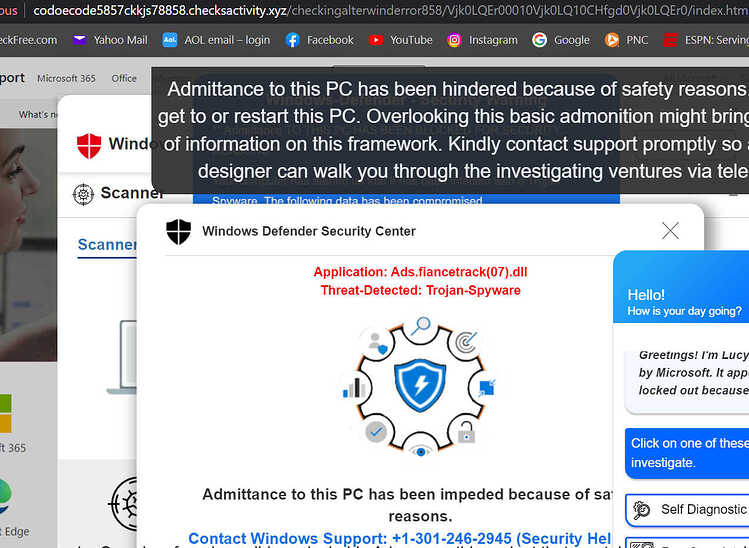
Task: Click the checkmark icon on gear
Action: (x=376, y=432)
